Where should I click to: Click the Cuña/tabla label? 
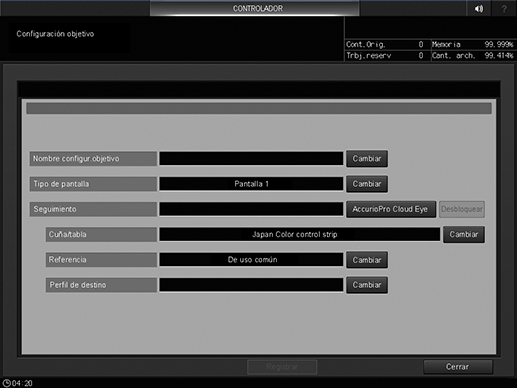pos(101,234)
